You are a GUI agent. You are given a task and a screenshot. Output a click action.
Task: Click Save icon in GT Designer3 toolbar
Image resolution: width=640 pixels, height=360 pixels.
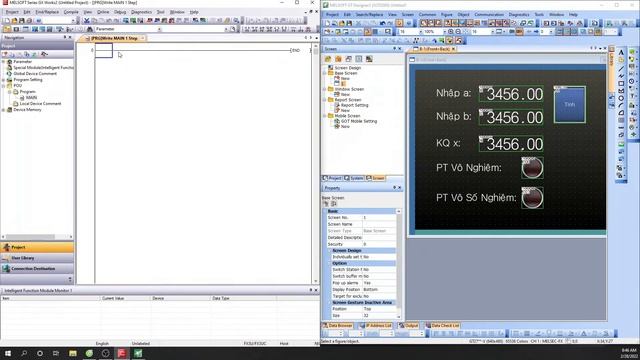pos(349,23)
